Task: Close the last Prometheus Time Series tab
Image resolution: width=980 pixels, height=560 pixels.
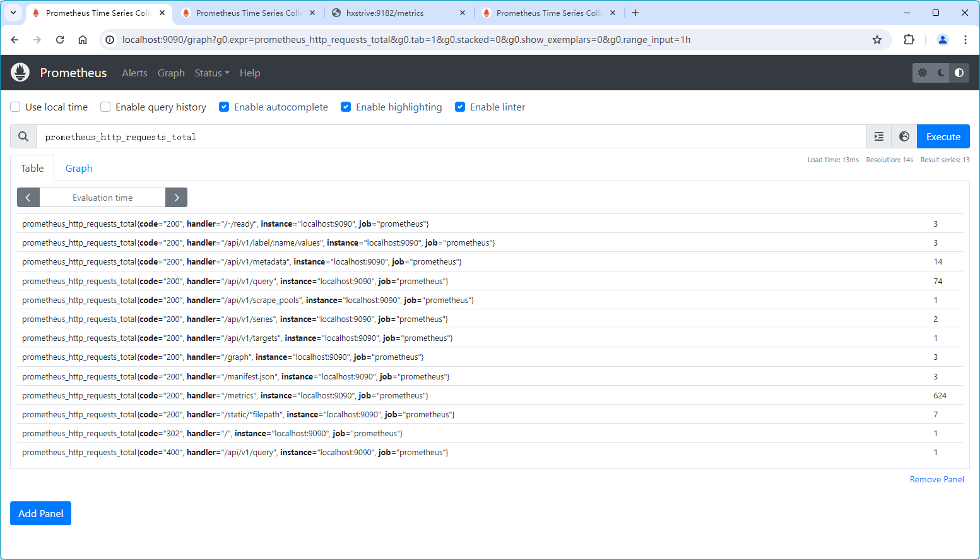Action: (x=613, y=13)
